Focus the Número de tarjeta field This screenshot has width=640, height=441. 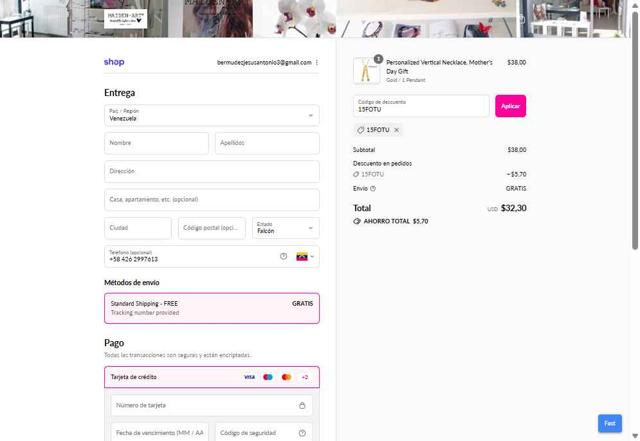point(212,405)
